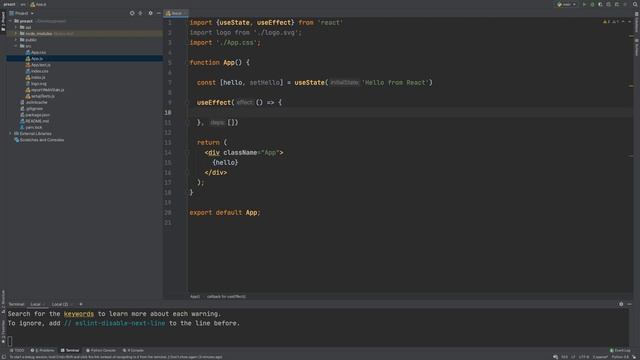
Task: Click the useState call on line 7
Action: point(309,82)
